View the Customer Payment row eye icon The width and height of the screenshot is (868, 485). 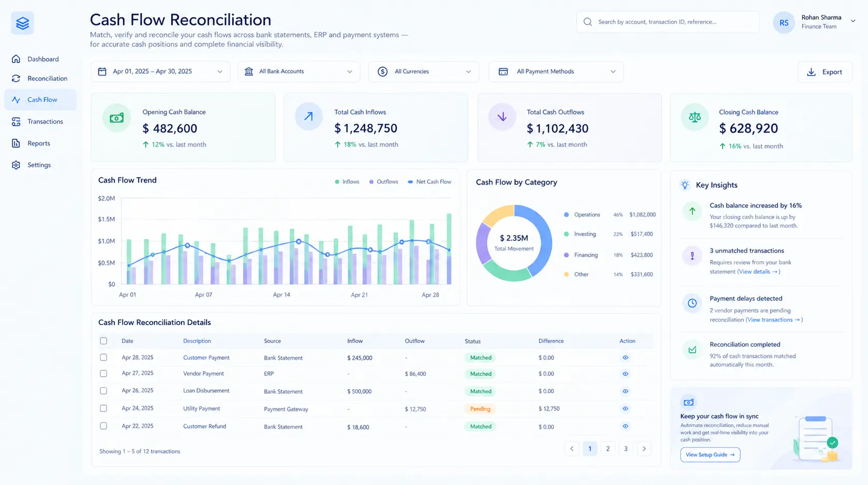pos(625,358)
